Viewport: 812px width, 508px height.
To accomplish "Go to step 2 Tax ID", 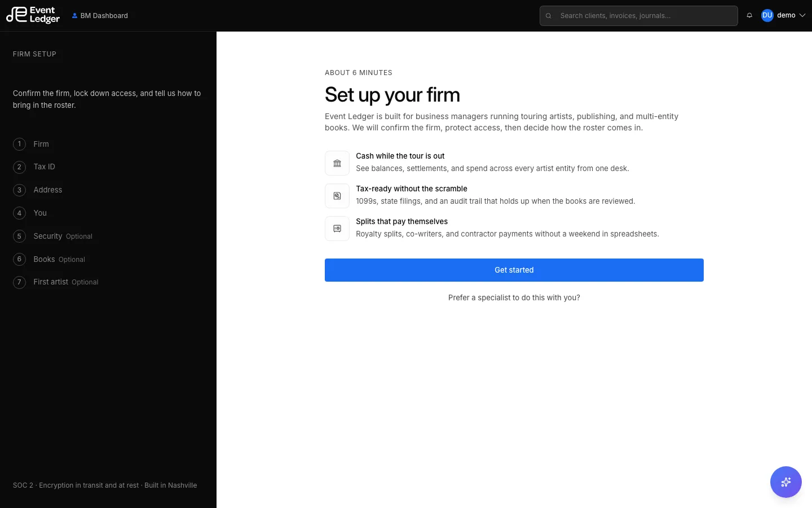I will (34, 167).
